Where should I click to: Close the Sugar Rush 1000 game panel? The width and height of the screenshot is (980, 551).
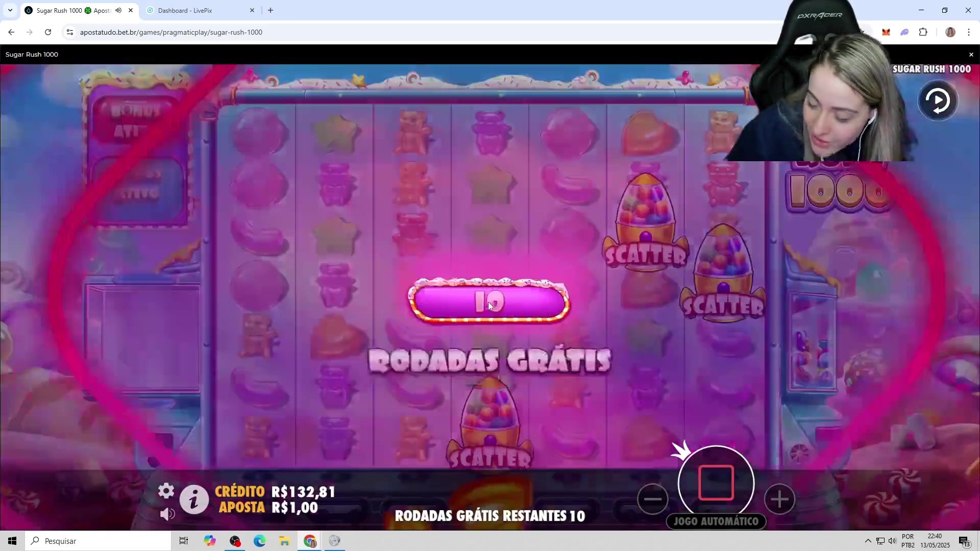[x=971, y=55]
